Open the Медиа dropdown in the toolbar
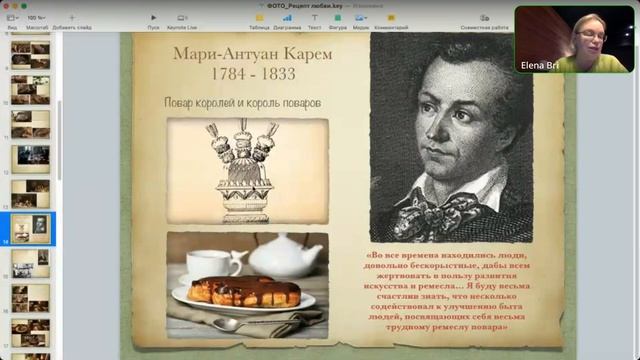This screenshot has width=640, height=360. click(360, 18)
